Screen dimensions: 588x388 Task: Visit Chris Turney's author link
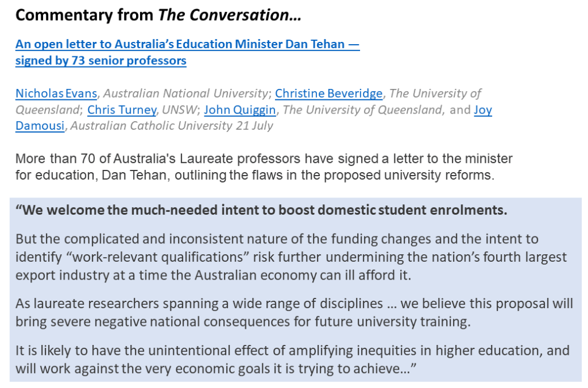click(122, 109)
